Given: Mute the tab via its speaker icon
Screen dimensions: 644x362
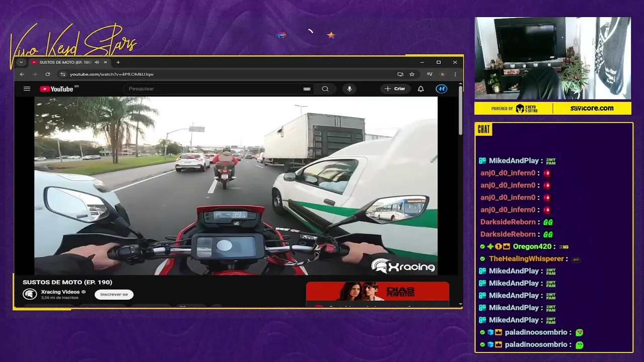Looking at the screenshot, I should point(97,62).
